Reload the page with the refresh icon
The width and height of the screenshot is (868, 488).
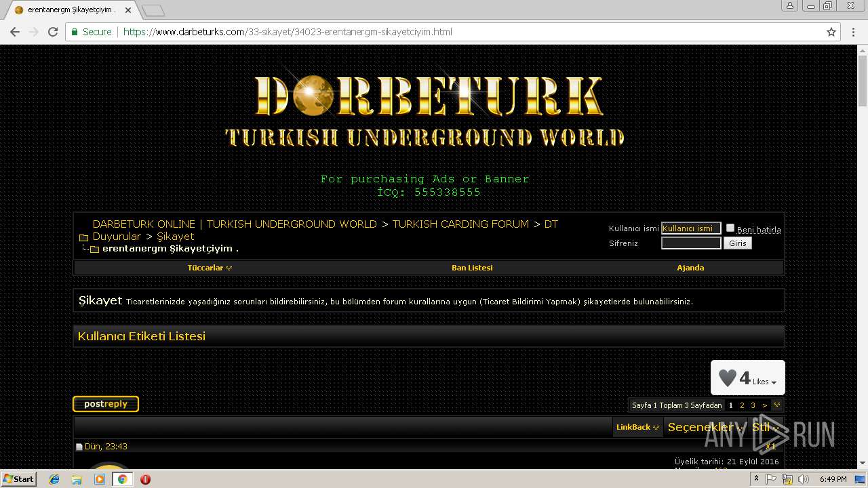pyautogui.click(x=53, y=32)
